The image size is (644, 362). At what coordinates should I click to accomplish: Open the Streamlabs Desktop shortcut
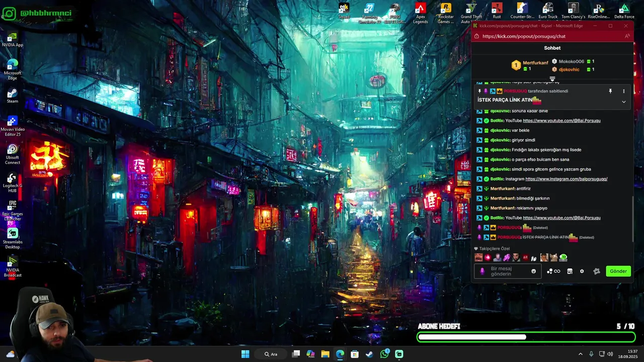(13, 239)
